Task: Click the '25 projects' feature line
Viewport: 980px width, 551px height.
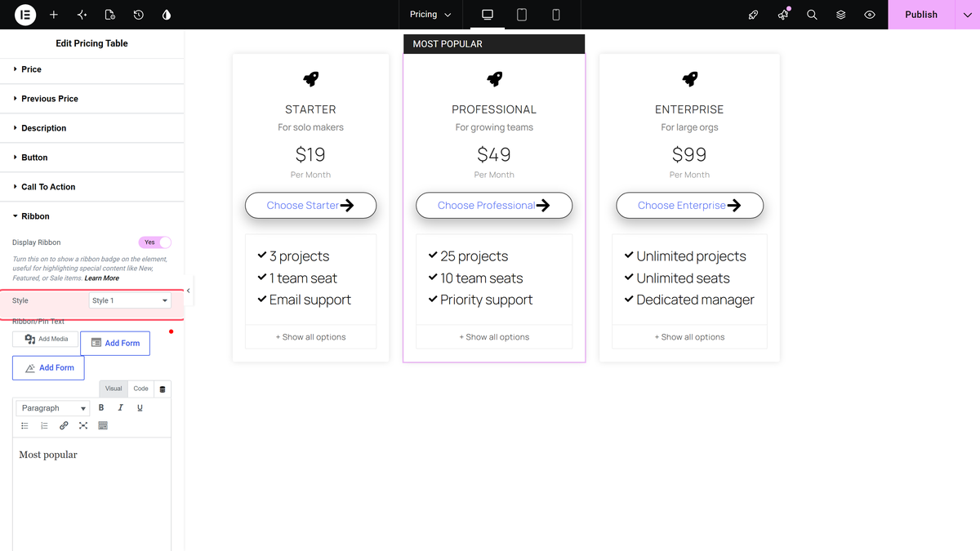Action: click(x=468, y=256)
